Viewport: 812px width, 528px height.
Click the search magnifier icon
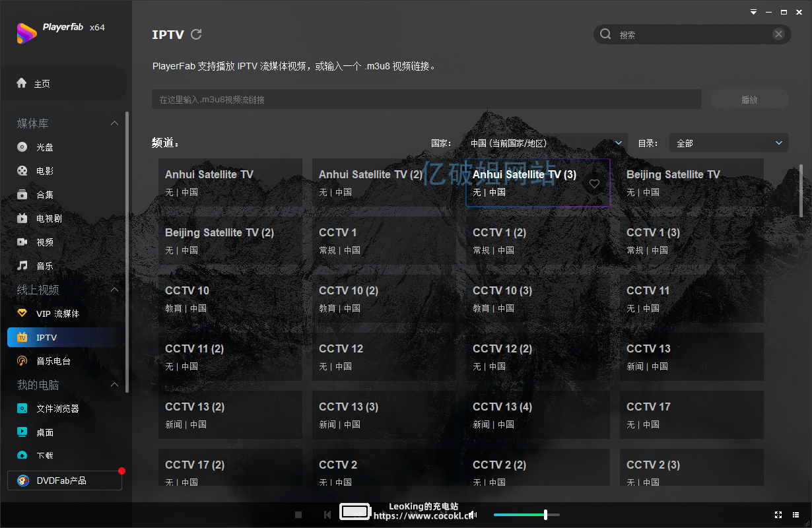(x=605, y=34)
